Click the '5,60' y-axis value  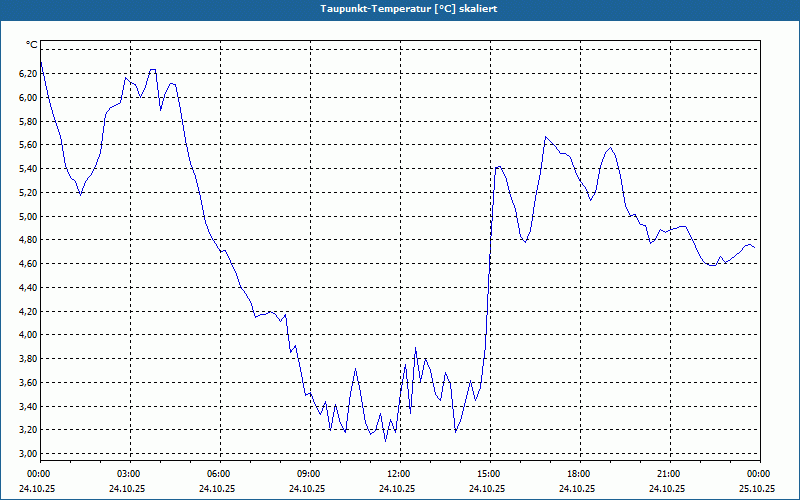[x=28, y=145]
